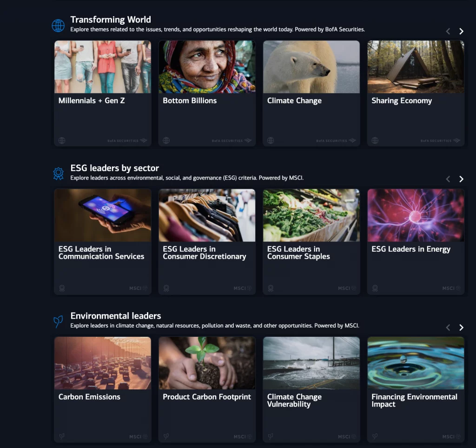The width and height of the screenshot is (476, 448).
Task: Open the Product Carbon Footprint theme
Action: (x=207, y=397)
